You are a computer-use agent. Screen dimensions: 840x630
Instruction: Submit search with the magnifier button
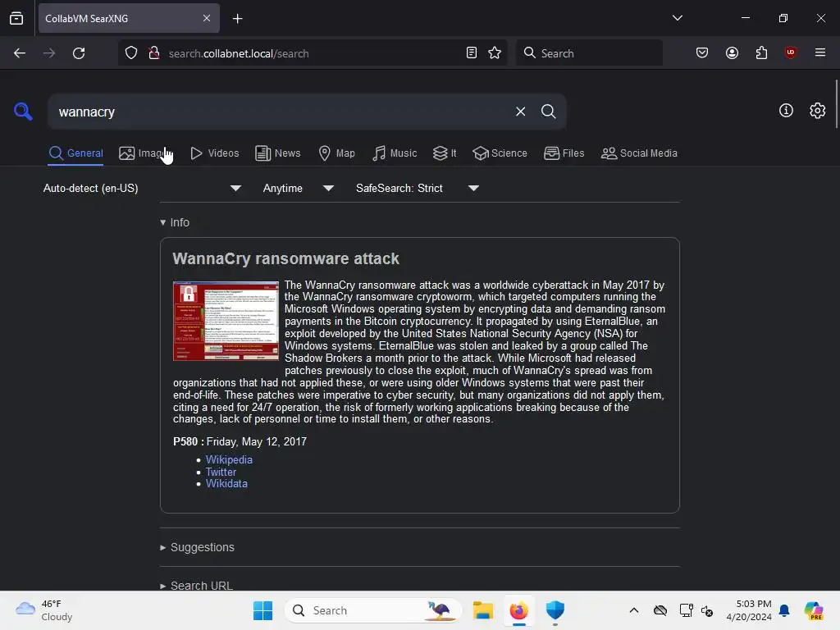pos(549,112)
